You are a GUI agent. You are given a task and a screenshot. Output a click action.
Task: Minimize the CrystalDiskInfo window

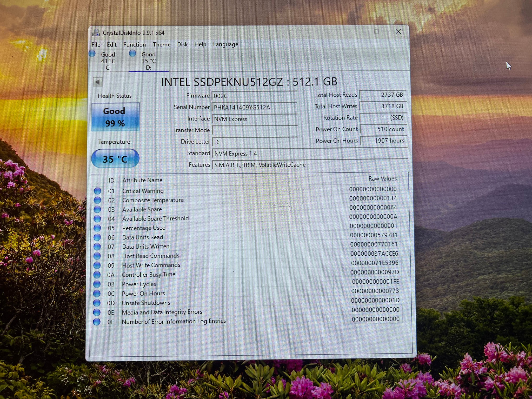click(x=355, y=32)
